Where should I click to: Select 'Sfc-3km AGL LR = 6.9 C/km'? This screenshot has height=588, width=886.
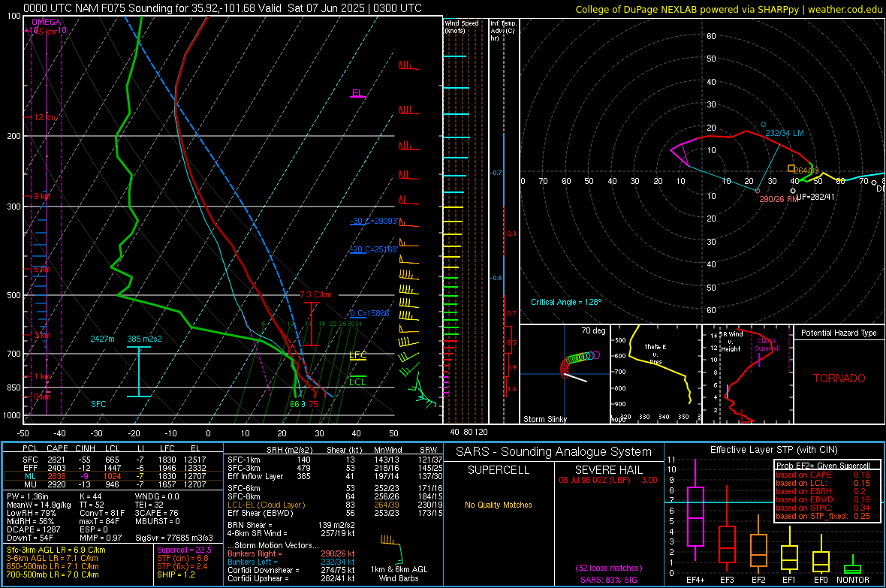click(x=56, y=550)
